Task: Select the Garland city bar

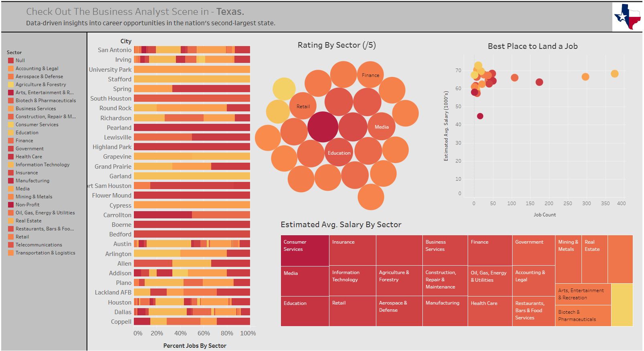Action: (192, 176)
